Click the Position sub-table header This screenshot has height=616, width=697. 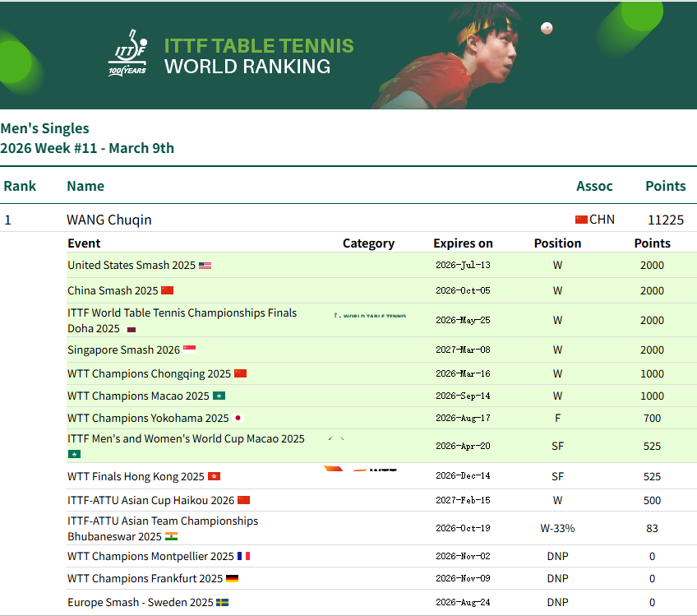pos(557,243)
